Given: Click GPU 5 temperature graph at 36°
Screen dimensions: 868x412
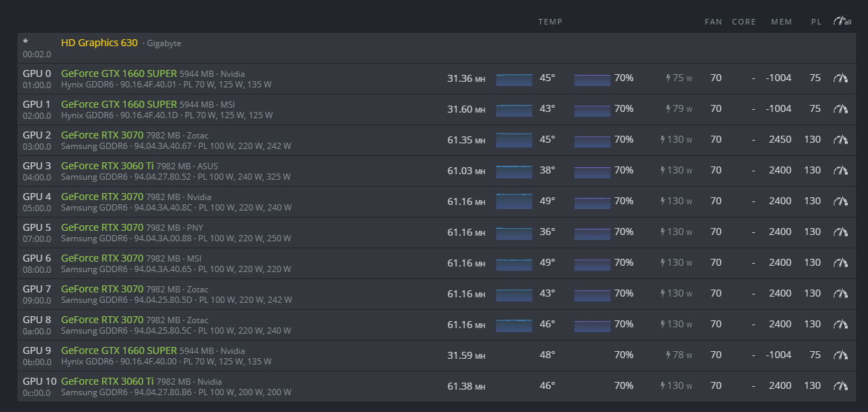Looking at the screenshot, I should (x=514, y=232).
